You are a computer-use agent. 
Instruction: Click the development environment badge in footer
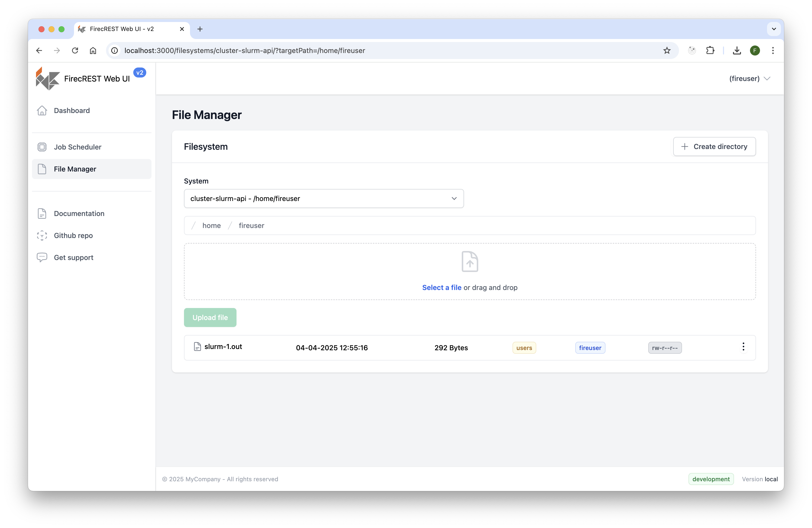pyautogui.click(x=711, y=479)
